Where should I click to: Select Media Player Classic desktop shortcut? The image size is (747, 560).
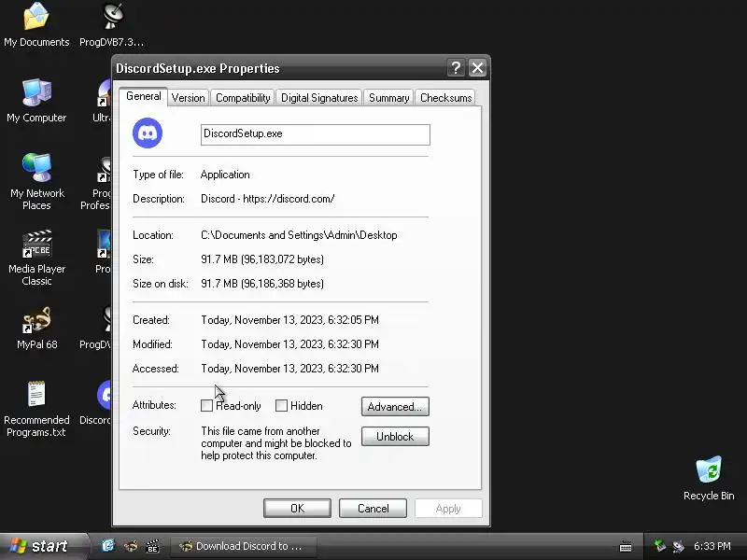pos(36,258)
